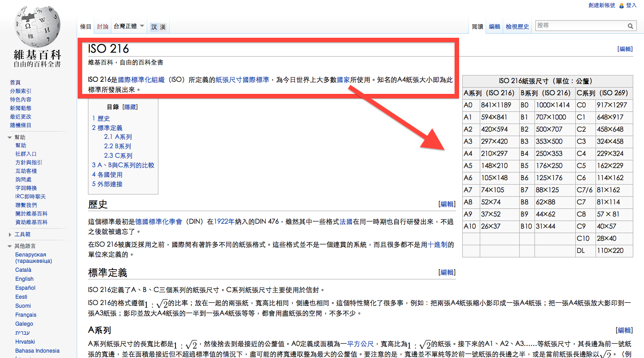Viewport: 644px width, 358px height.
Task: Click the 210×297 cell for A4
Action: pyautogui.click(x=499, y=154)
